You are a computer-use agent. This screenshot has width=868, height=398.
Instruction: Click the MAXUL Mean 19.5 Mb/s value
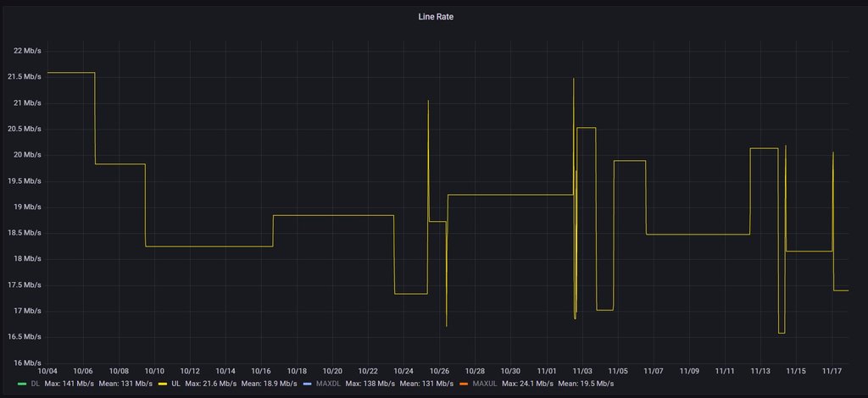586,384
